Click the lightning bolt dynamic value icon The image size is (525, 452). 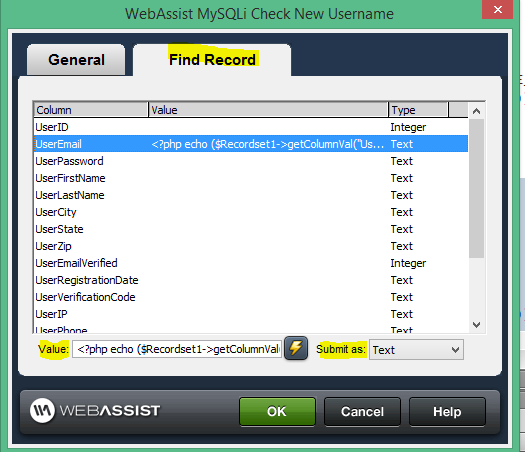296,349
